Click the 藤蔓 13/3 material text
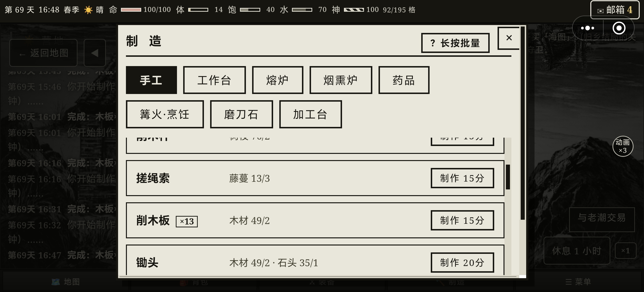644x292 pixels. click(249, 178)
